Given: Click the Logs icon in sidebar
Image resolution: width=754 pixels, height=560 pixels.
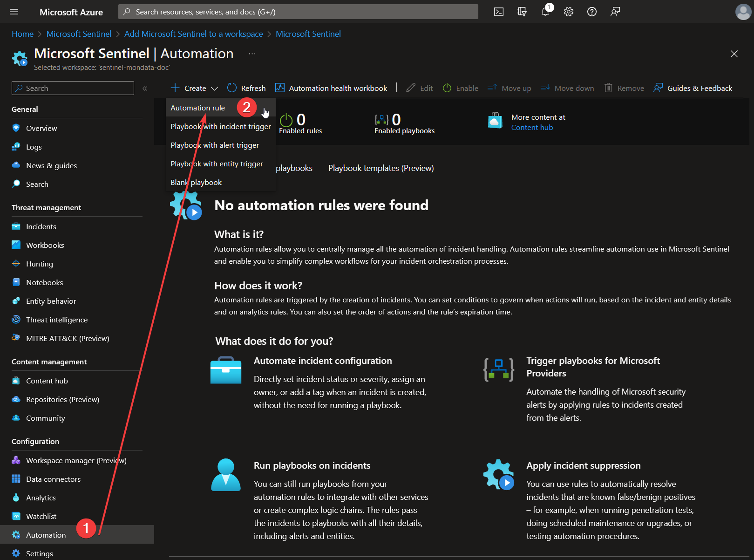Looking at the screenshot, I should 16,147.
